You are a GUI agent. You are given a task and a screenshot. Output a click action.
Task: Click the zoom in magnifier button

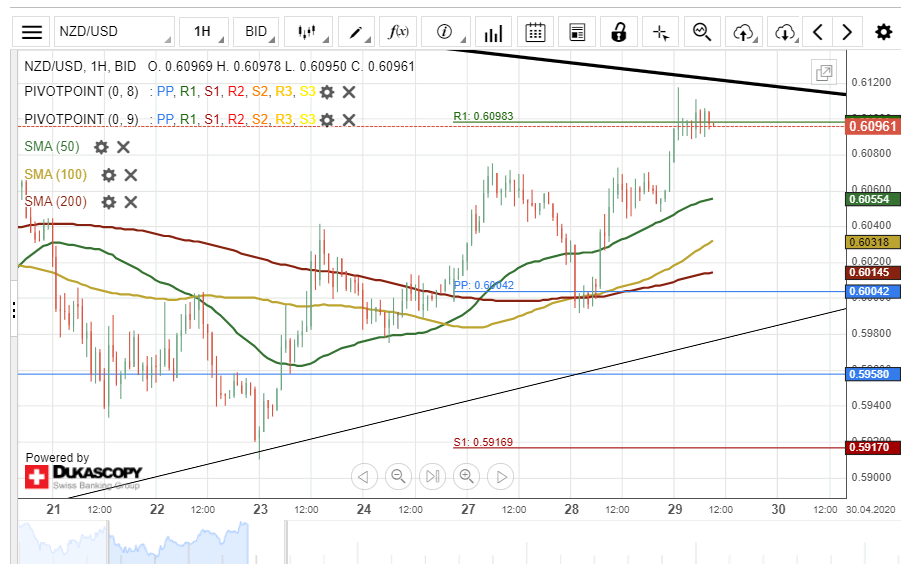466,476
